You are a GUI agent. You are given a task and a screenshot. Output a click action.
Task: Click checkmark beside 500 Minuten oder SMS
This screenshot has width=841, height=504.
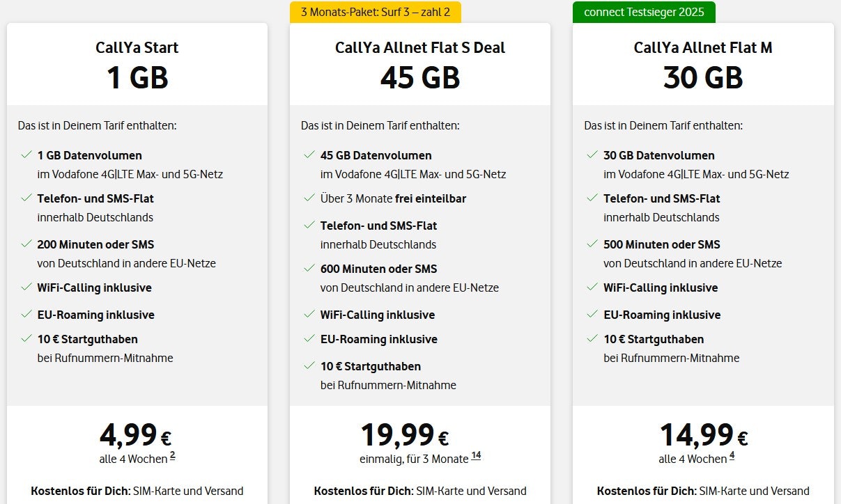[x=592, y=244]
